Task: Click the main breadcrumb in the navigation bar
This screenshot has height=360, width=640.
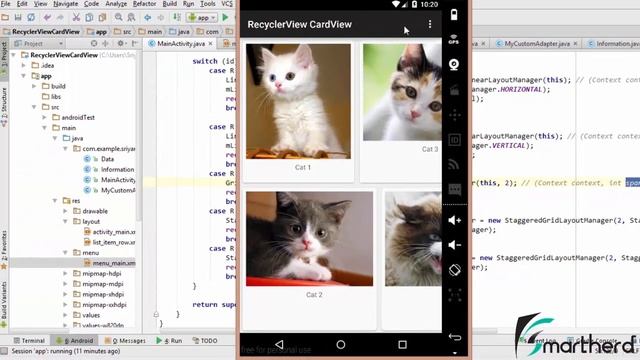Action: (x=150, y=31)
